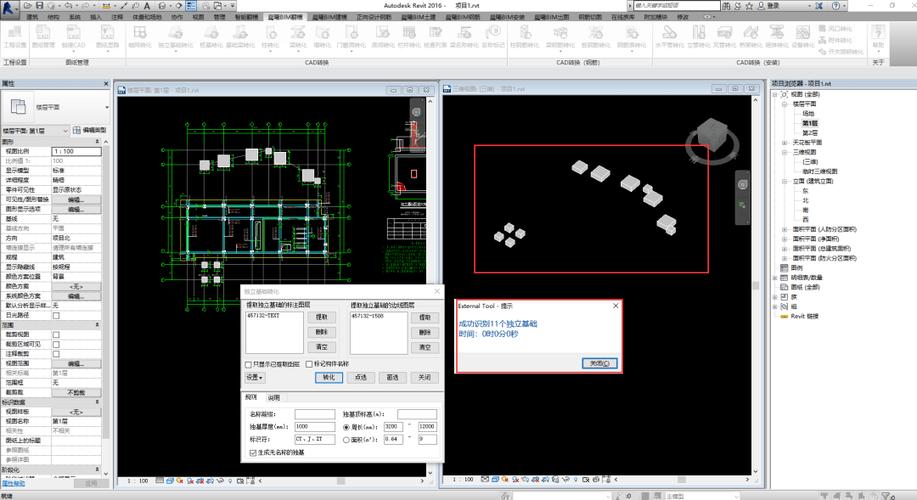Click the horizontal scrollbar of 3D view

[682, 480]
